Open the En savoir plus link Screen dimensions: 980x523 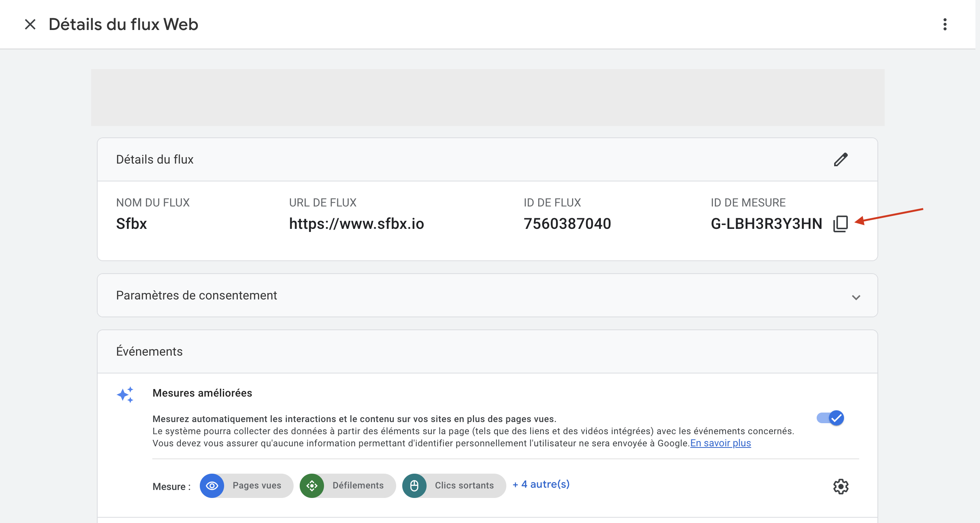click(720, 443)
